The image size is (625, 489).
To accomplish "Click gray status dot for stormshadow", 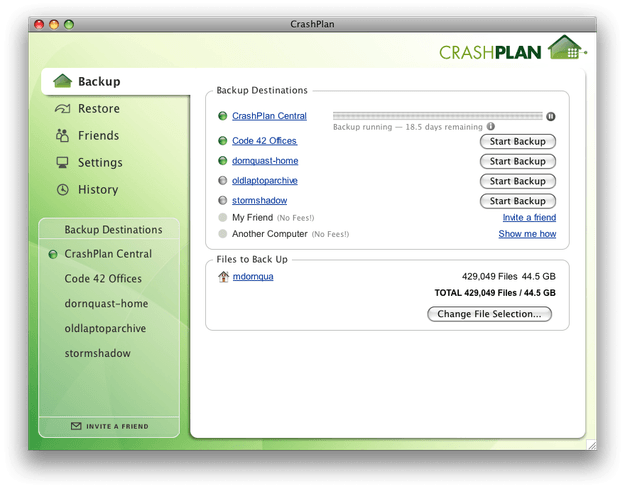I will pyautogui.click(x=222, y=200).
